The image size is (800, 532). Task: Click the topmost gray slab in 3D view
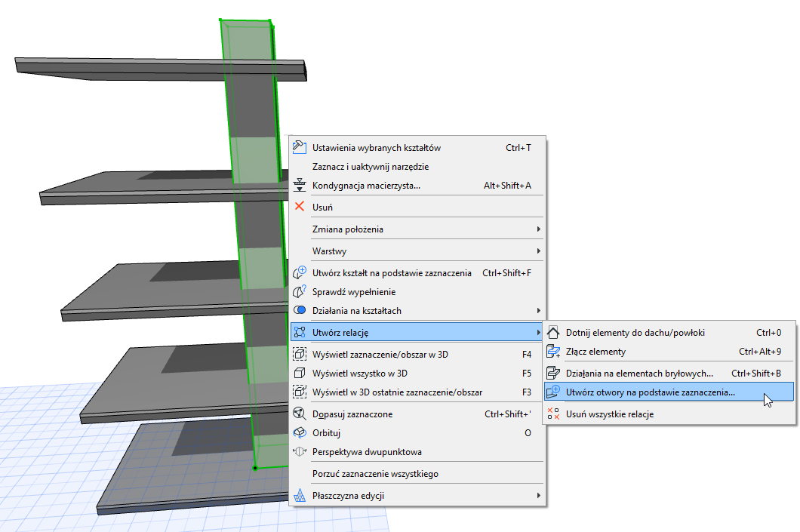point(161,69)
